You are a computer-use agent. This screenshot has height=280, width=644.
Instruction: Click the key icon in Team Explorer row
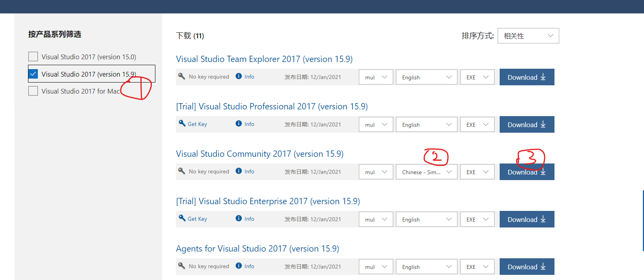coord(182,76)
